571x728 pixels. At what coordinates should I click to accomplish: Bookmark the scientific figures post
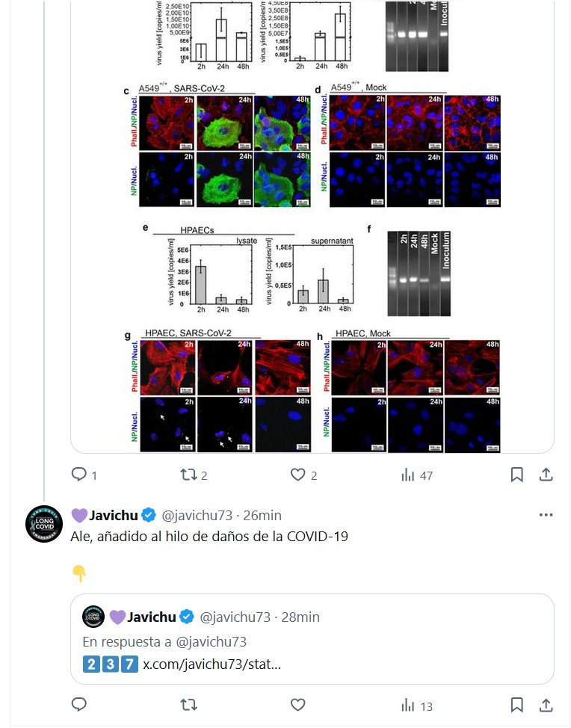click(x=516, y=475)
